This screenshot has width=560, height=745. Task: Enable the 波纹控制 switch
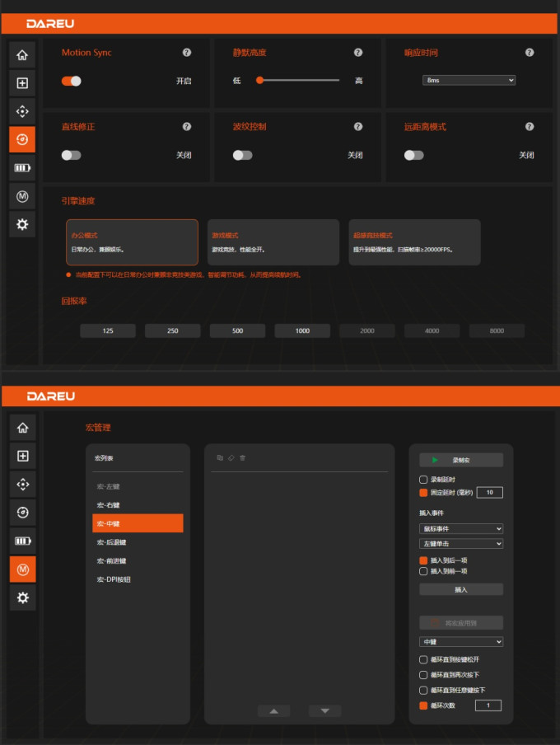[x=243, y=155]
